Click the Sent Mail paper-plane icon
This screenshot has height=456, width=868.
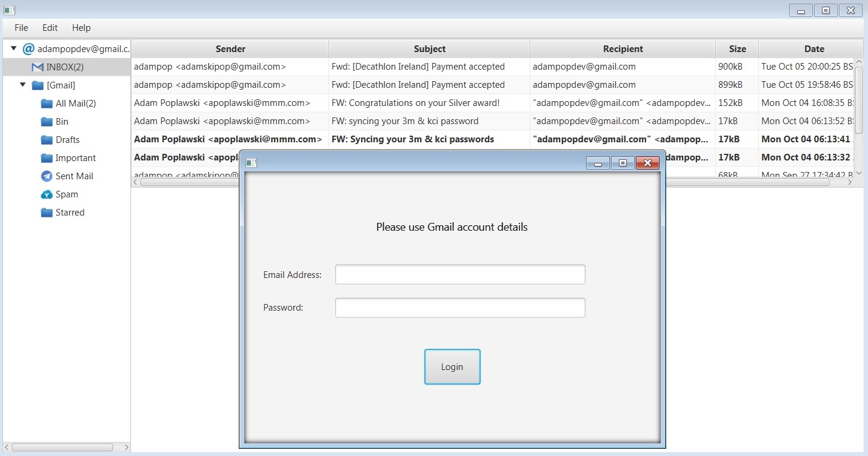click(x=47, y=176)
